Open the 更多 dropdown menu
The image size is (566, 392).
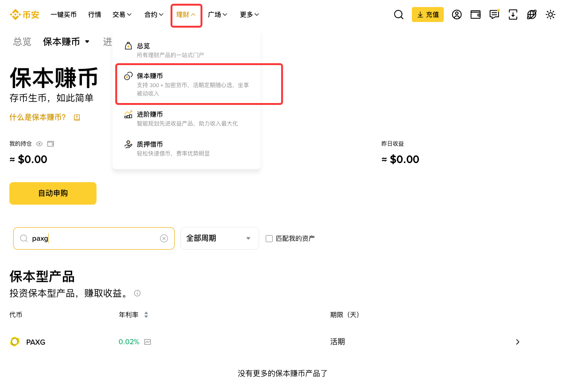tap(249, 15)
